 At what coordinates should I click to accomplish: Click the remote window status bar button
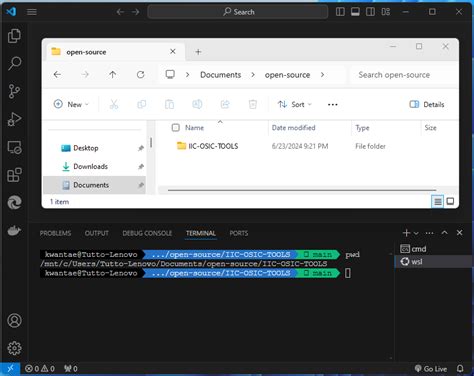pyautogui.click(x=10, y=368)
